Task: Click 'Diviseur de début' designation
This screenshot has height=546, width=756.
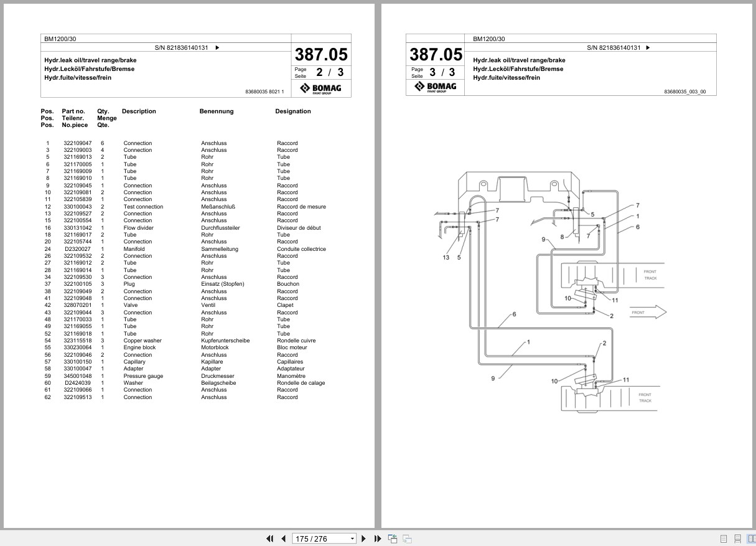Action: (299, 228)
